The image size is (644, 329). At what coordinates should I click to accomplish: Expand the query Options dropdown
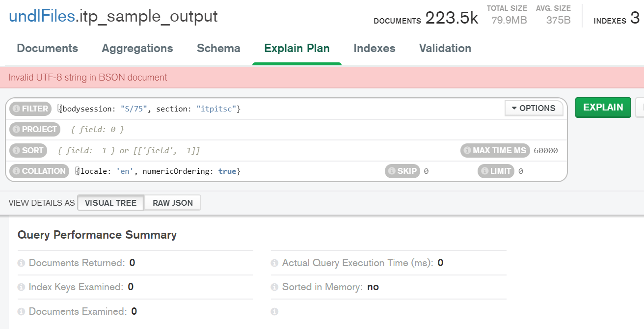coord(533,109)
